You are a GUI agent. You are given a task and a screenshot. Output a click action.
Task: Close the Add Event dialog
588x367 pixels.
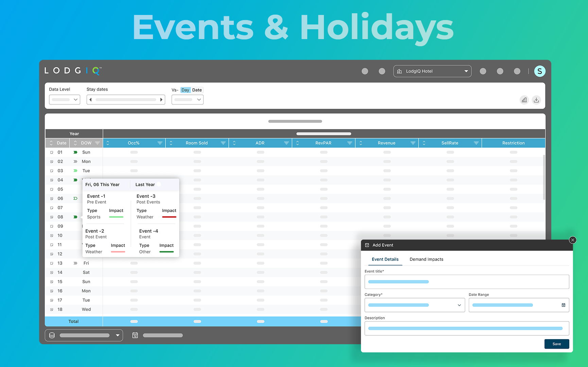point(573,240)
